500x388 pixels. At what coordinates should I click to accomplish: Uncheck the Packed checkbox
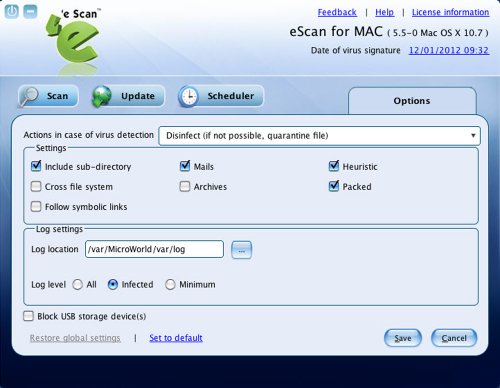point(334,186)
